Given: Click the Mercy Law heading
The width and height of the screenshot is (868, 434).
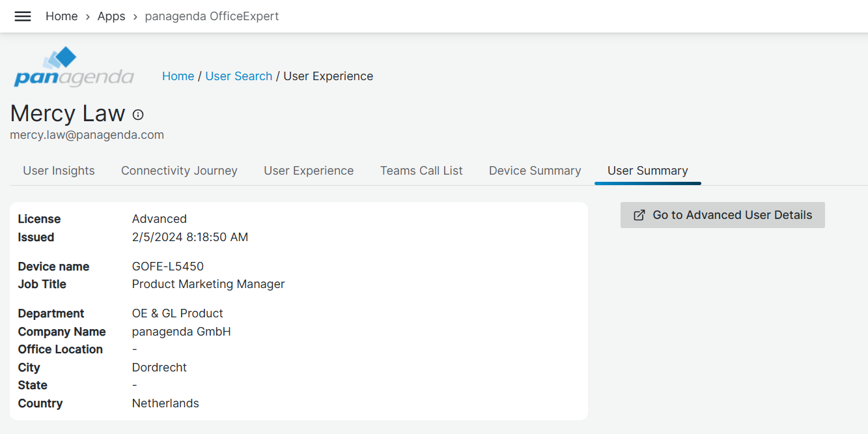Looking at the screenshot, I should 68,113.
